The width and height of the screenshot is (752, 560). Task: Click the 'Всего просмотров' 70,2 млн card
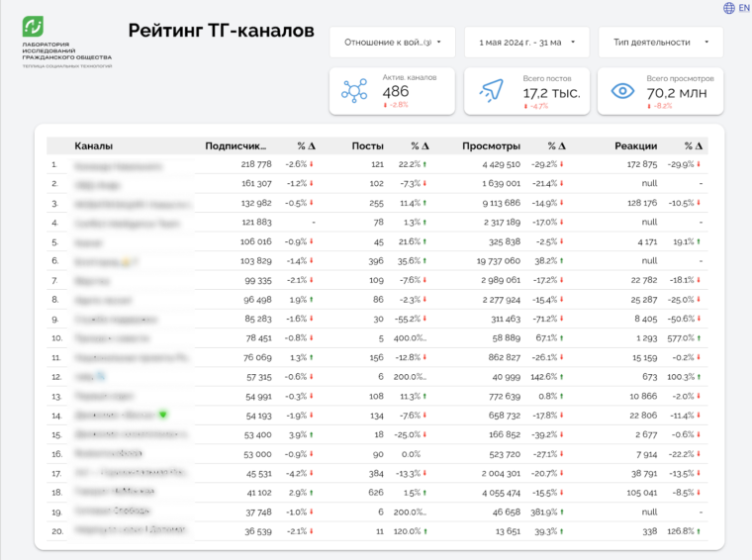pos(660,91)
